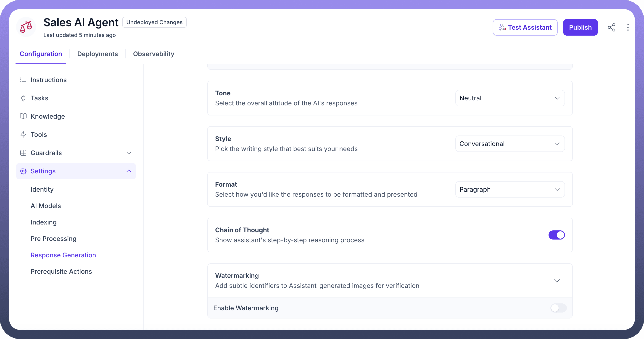644x339 pixels.
Task: Click the Test Assistant button
Action: pyautogui.click(x=525, y=27)
